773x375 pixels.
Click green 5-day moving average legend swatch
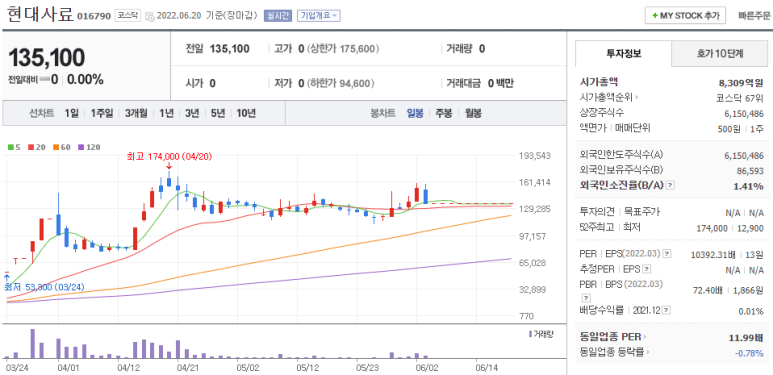click(x=10, y=147)
